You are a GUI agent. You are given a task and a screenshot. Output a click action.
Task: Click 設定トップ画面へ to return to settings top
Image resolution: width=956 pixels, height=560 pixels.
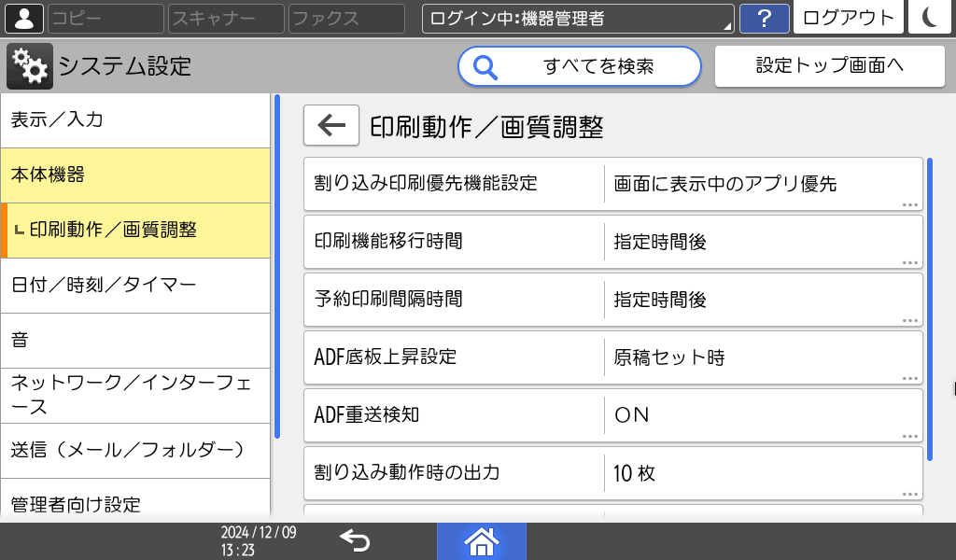click(829, 65)
